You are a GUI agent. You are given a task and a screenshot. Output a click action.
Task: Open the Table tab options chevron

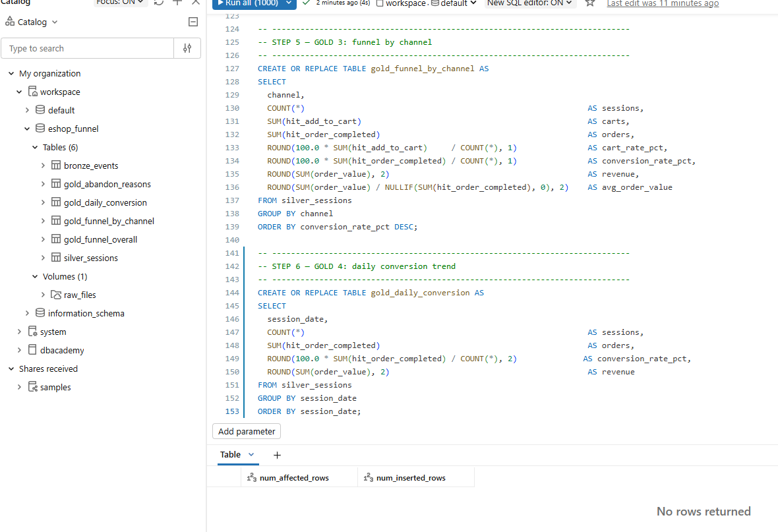(x=251, y=455)
